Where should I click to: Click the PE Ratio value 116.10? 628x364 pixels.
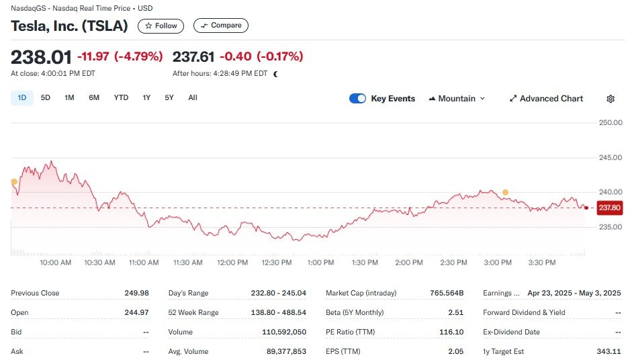coord(451,332)
